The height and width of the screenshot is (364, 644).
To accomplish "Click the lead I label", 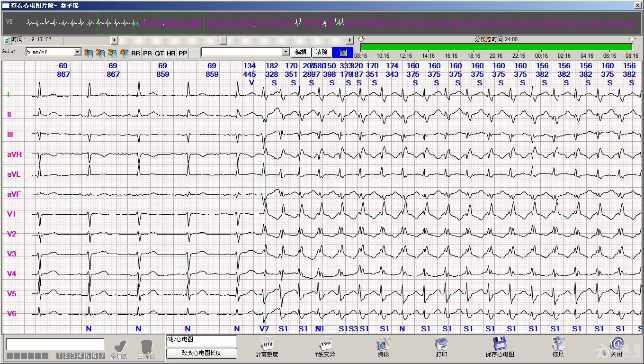I will click(8, 94).
